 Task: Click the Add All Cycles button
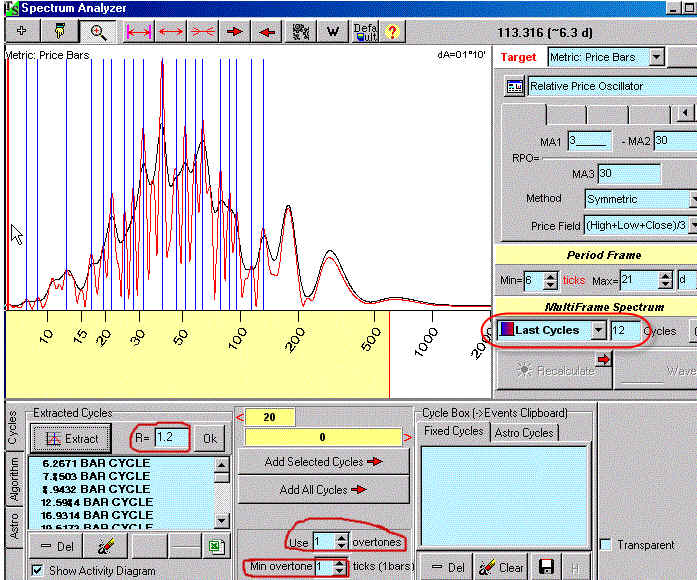[x=322, y=490]
